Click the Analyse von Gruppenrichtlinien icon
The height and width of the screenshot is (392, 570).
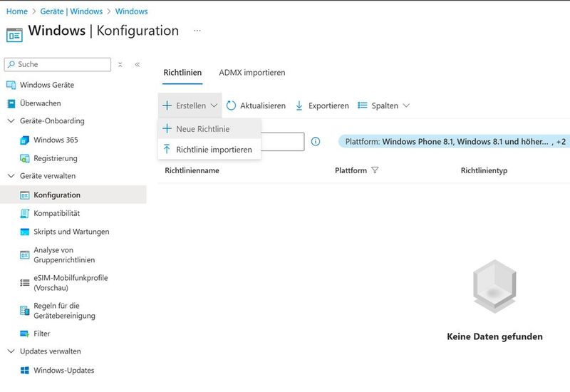coord(24,255)
